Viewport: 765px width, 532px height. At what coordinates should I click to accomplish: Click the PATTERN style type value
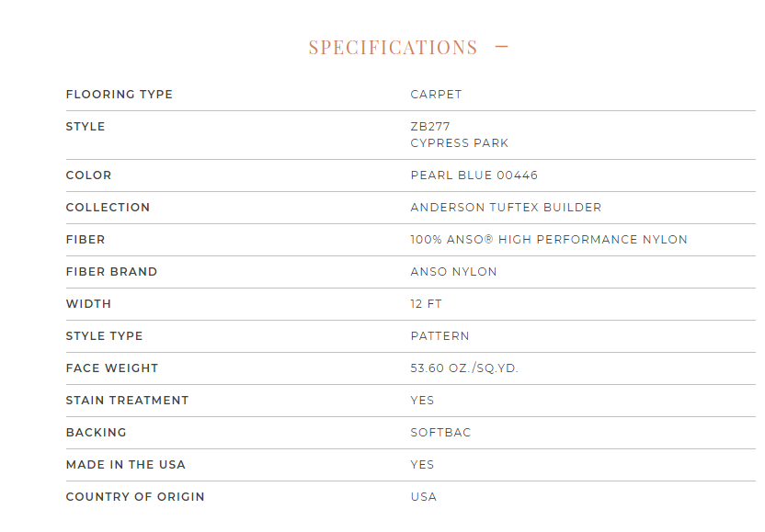coord(440,336)
